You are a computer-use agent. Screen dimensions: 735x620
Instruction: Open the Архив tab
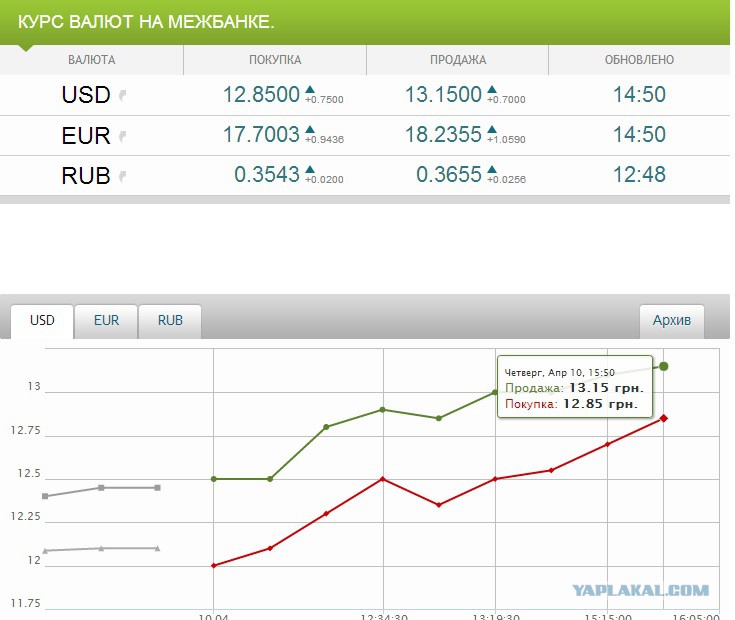(x=672, y=321)
